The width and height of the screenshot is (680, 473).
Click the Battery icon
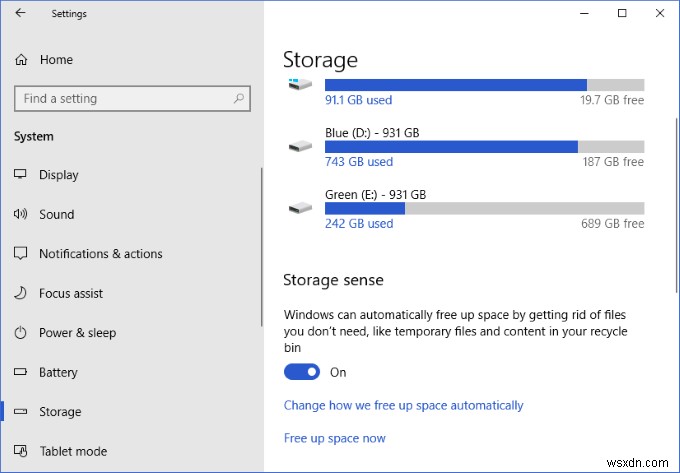pyautogui.click(x=20, y=372)
